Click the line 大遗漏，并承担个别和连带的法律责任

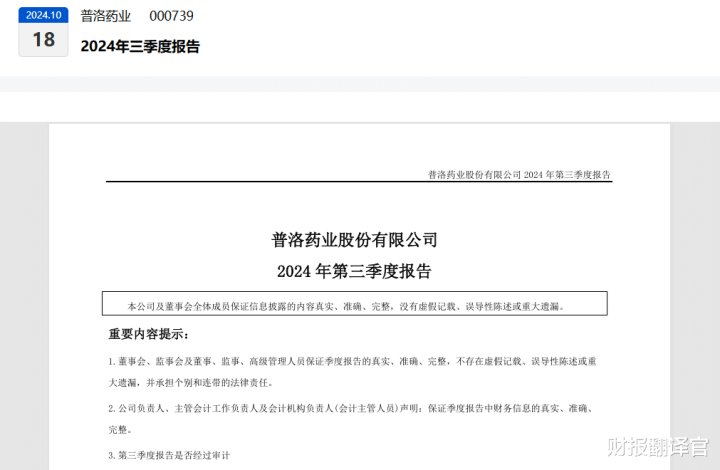(x=191, y=383)
